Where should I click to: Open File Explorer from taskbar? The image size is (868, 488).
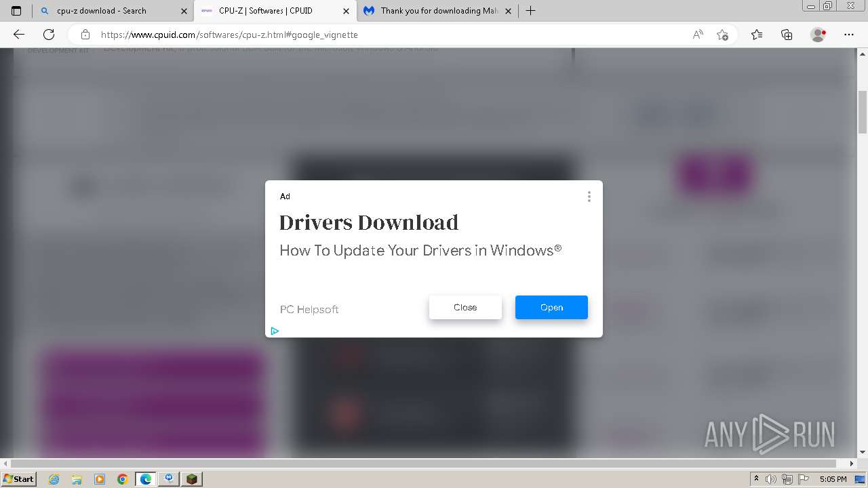(77, 479)
